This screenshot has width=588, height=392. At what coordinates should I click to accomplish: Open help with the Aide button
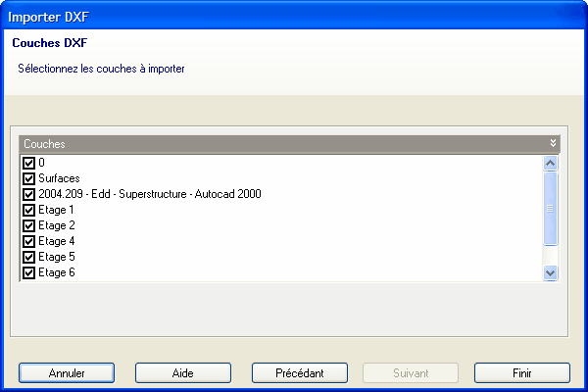182,373
